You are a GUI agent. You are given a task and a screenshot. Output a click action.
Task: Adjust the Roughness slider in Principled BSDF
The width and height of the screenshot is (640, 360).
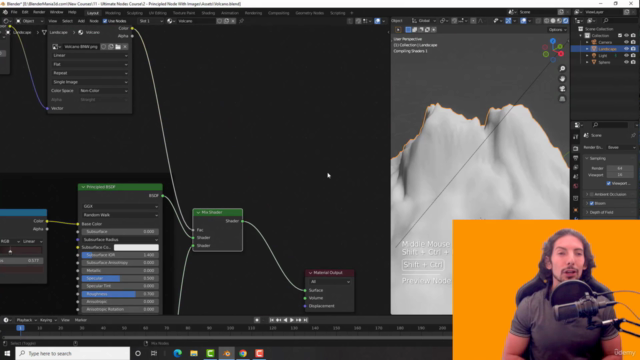point(120,294)
